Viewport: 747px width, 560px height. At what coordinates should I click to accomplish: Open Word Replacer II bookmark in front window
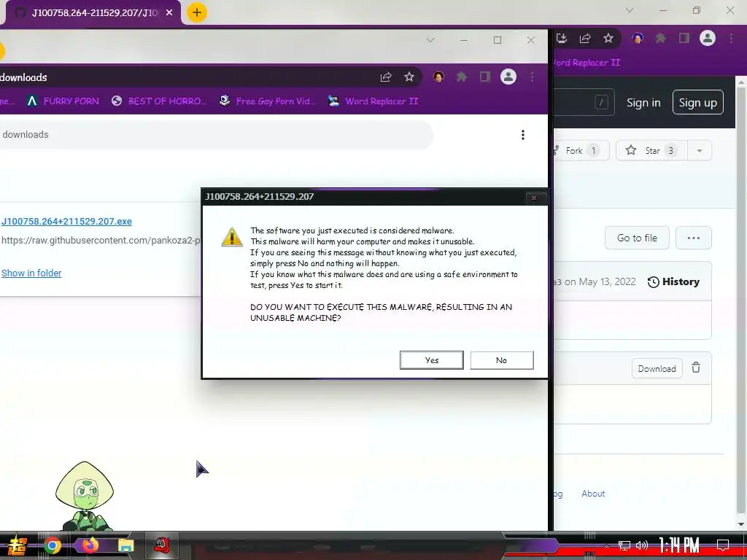(x=373, y=101)
